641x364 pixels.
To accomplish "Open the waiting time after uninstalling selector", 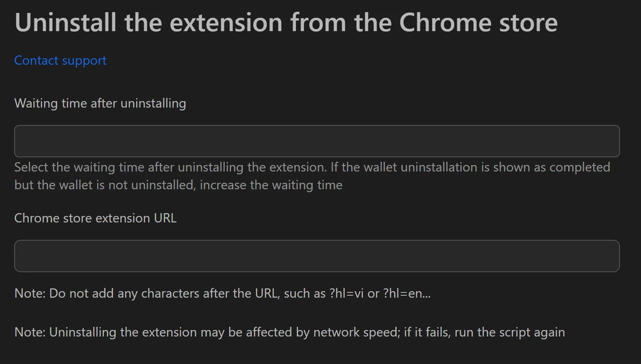I will (x=317, y=141).
